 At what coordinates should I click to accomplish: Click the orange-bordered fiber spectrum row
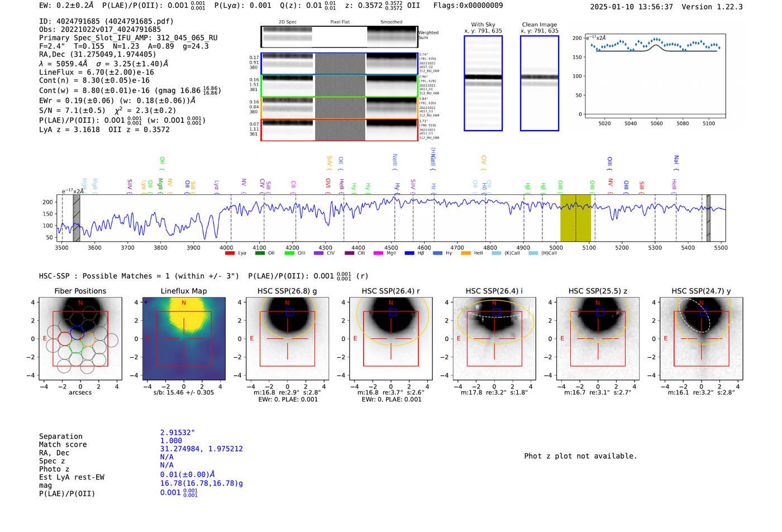[x=340, y=108]
